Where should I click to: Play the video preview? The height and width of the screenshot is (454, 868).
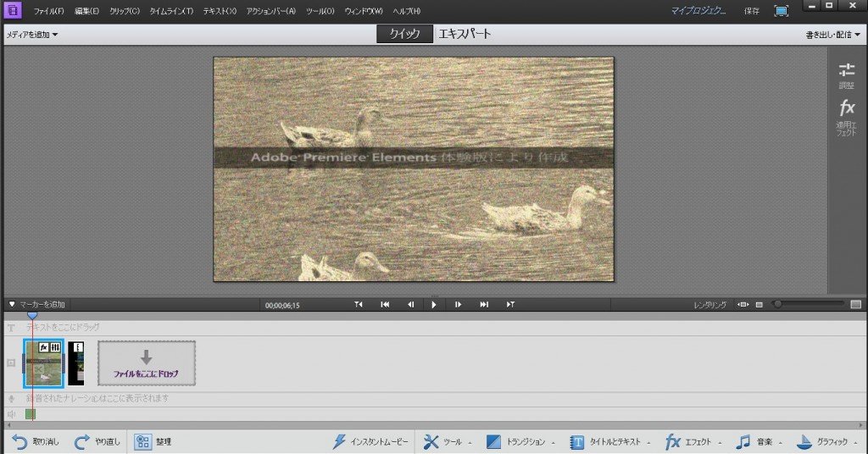tap(434, 305)
